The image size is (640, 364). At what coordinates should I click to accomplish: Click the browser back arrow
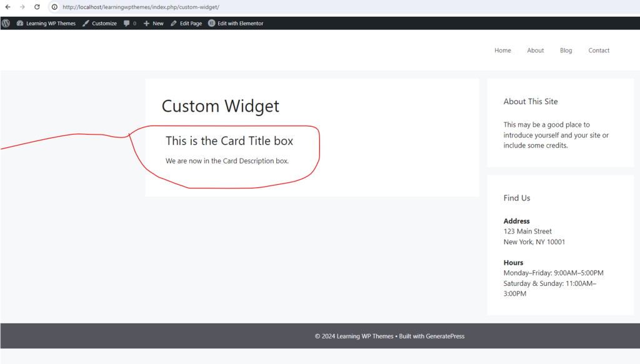8,7
